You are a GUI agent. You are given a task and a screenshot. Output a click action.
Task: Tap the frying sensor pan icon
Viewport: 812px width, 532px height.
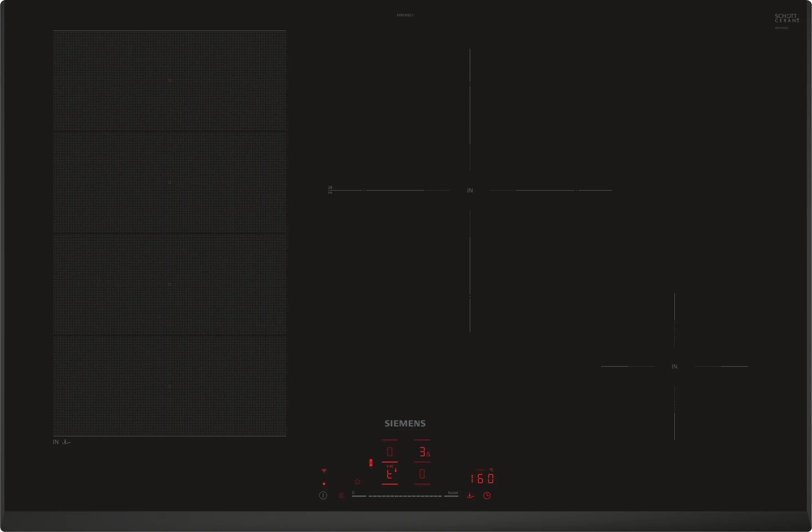[x=470, y=495]
